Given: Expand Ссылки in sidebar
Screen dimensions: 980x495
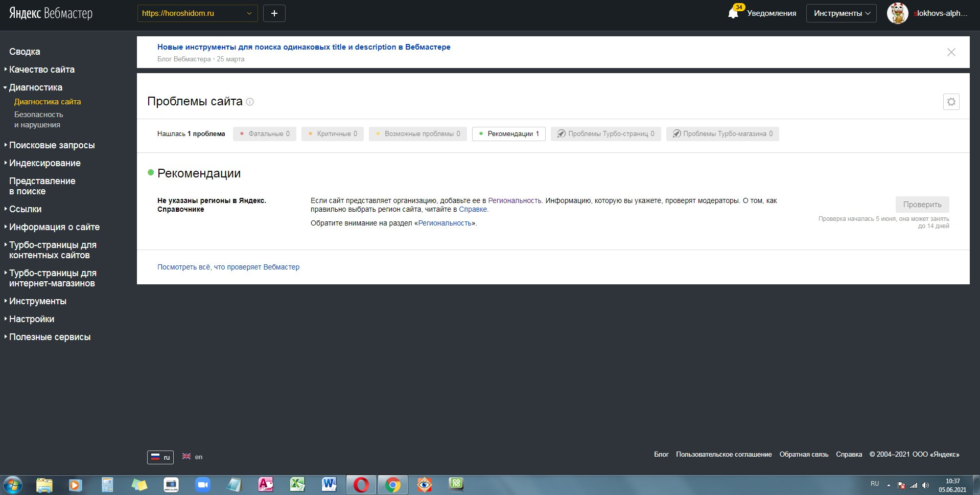Looking at the screenshot, I should point(26,209).
